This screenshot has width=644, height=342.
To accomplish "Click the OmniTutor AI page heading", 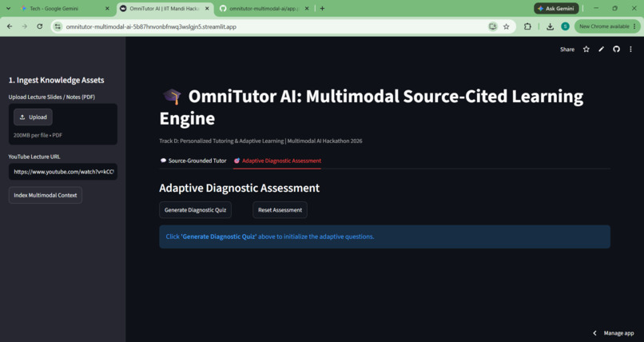I will (x=372, y=107).
